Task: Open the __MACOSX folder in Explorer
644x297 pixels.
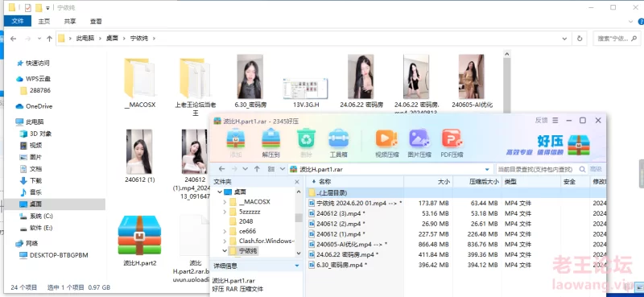Action: [x=139, y=82]
